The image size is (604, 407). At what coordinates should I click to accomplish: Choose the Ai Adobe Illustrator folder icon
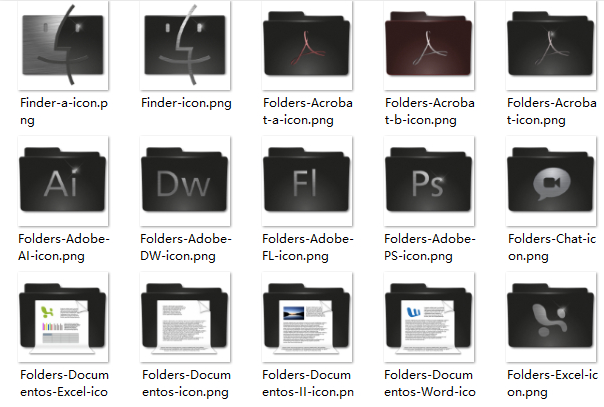point(63,181)
